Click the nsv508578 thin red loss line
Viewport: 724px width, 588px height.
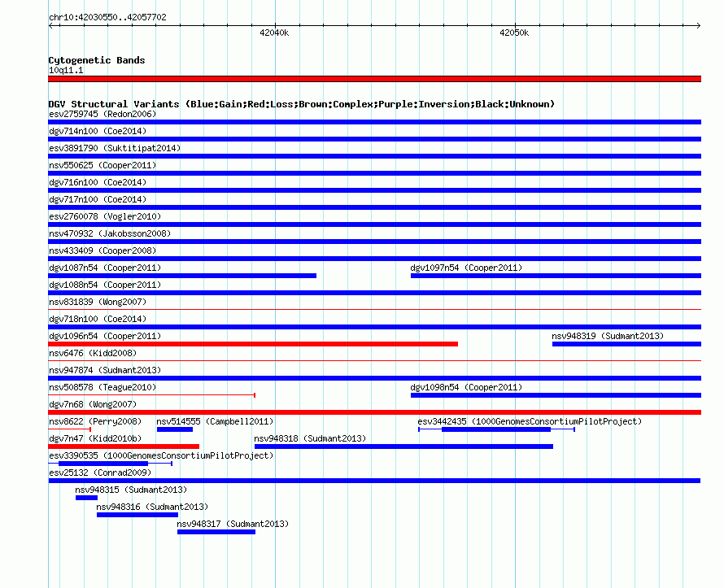(152, 395)
